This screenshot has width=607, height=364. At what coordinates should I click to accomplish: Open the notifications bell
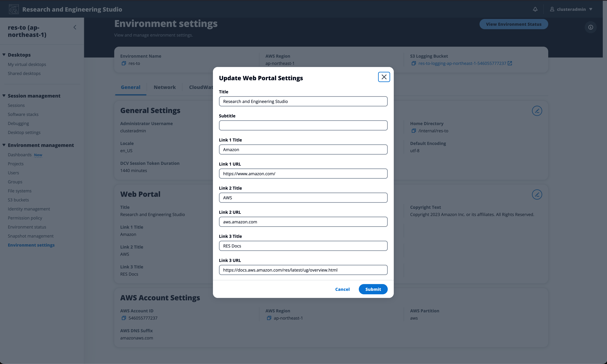pyautogui.click(x=535, y=9)
